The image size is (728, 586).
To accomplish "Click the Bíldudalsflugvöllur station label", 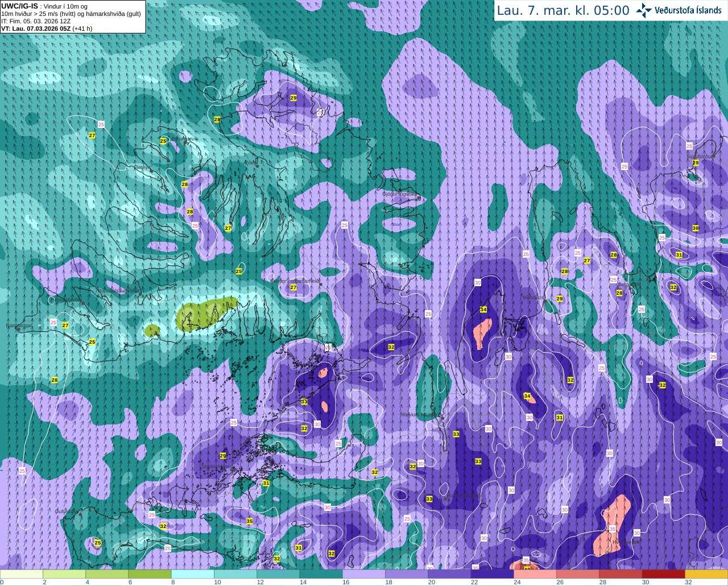I will [118, 290].
